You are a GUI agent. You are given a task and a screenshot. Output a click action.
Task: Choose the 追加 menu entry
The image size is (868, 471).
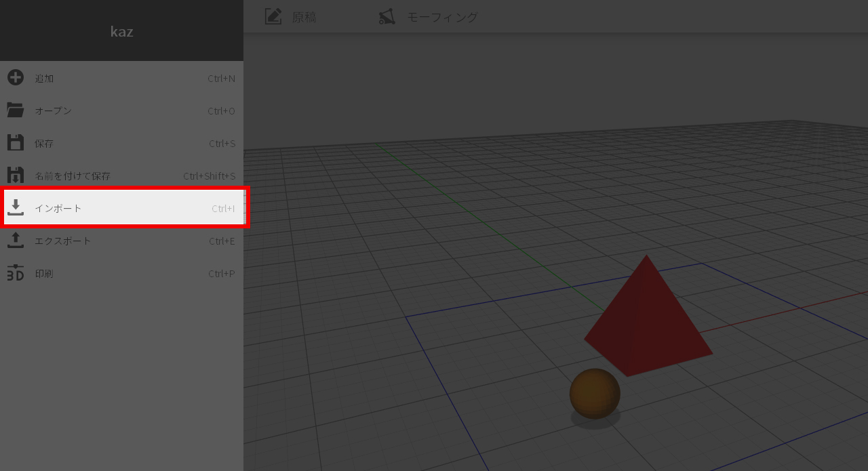click(122, 78)
